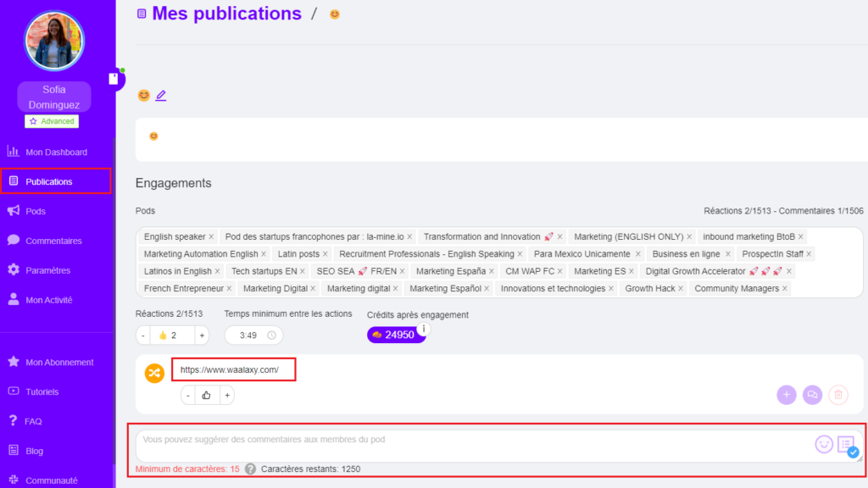Click the suggested comments text field

point(470,444)
